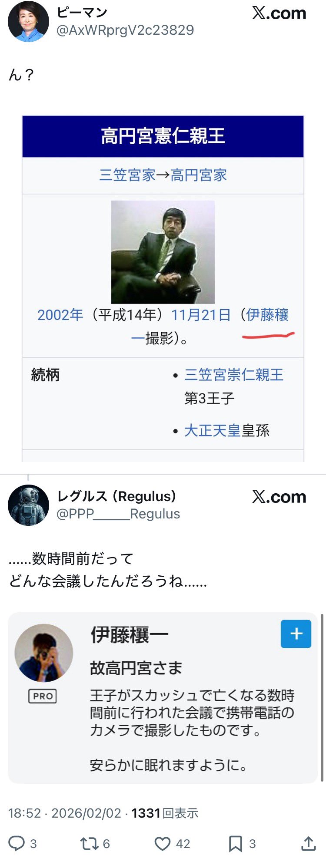Viewport: 326px width, 868px height.
Task: Tap the reply speech bubble icon
Action: pos(17,843)
